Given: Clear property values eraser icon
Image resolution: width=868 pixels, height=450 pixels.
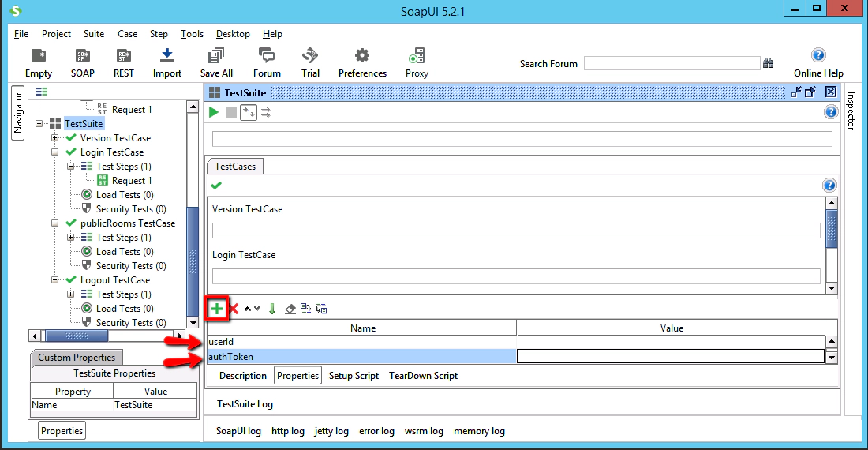Looking at the screenshot, I should [x=290, y=309].
